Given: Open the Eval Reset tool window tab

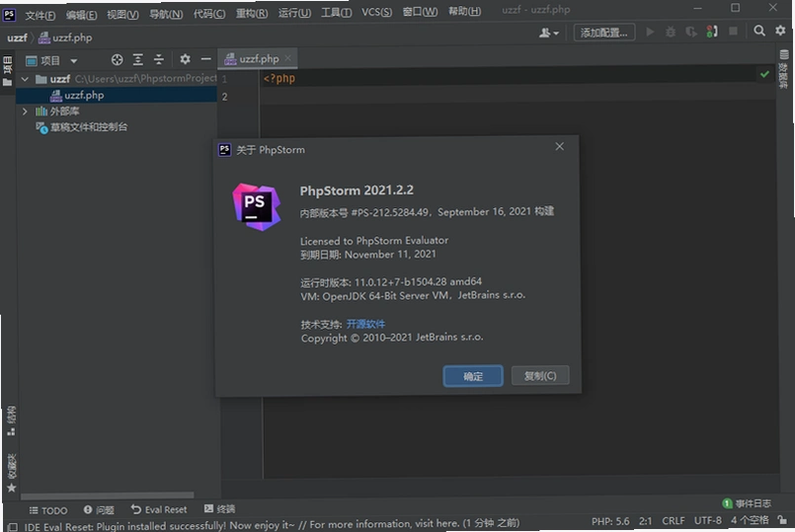Looking at the screenshot, I should (159, 509).
